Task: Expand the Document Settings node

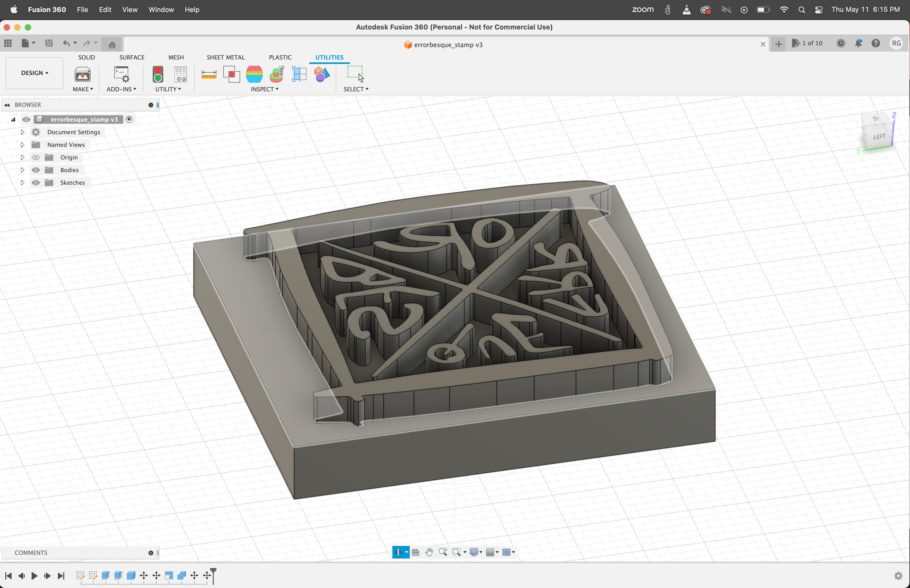Action: 22,132
